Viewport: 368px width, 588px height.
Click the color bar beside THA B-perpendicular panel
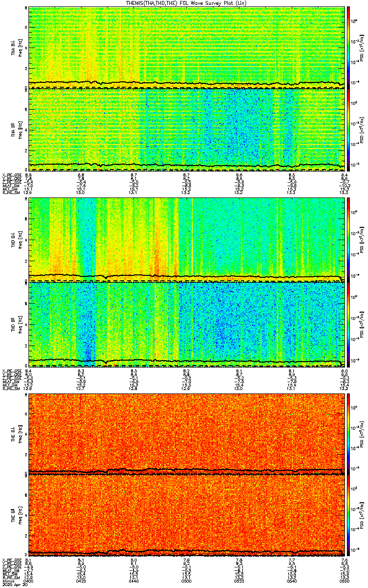pos(348,47)
